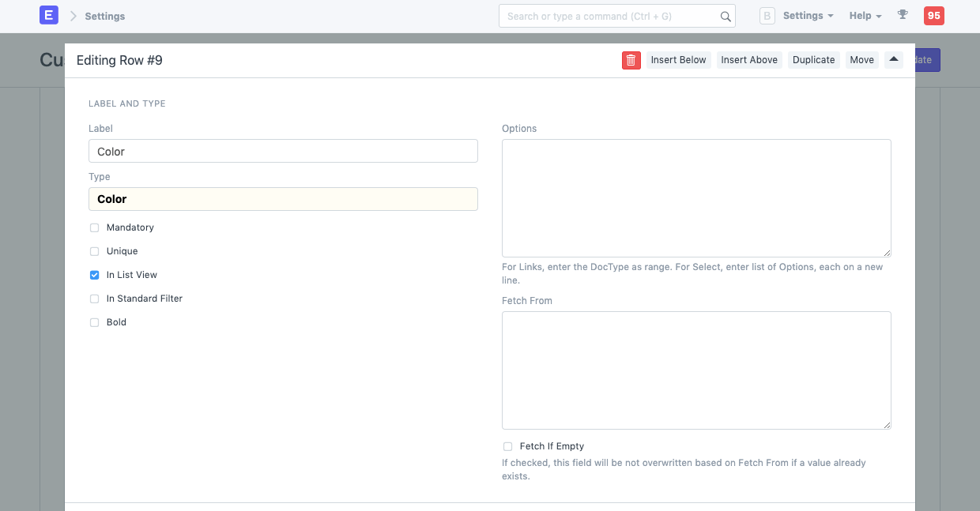The image size is (980, 511).
Task: Delete this row with the red trash icon
Action: [631, 59]
